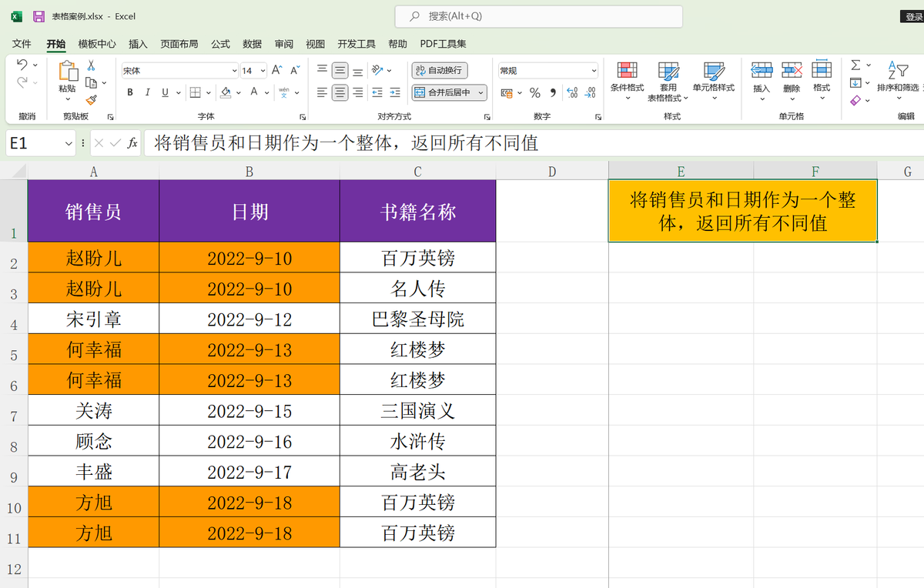Switch to the 公式 Formulas tab
This screenshot has width=924, height=588.
coord(220,44)
